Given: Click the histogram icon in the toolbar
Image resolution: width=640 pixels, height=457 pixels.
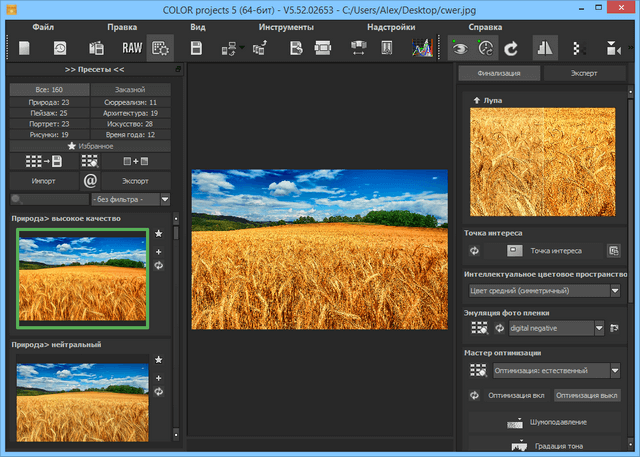Looking at the screenshot, I should click(422, 47).
